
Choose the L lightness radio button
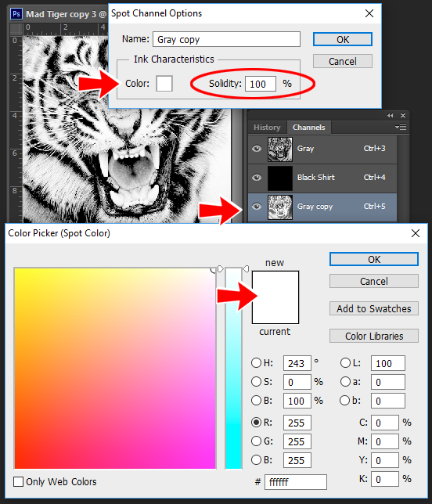click(345, 363)
